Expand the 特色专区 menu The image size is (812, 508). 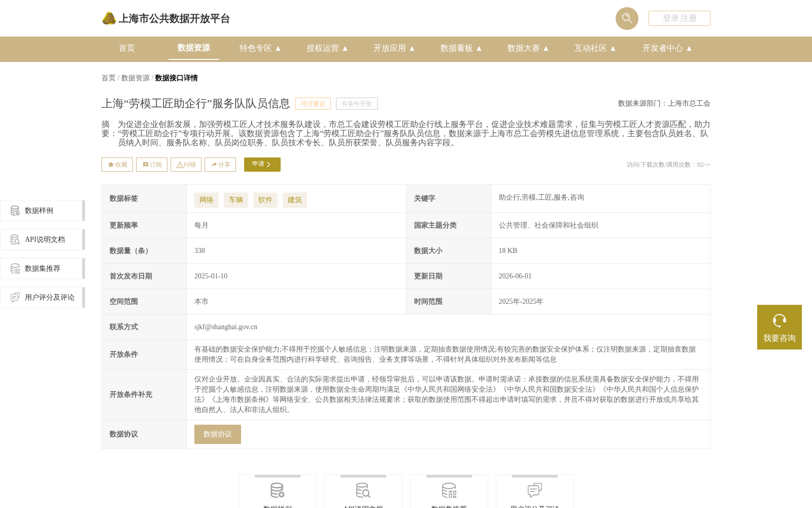coord(260,48)
